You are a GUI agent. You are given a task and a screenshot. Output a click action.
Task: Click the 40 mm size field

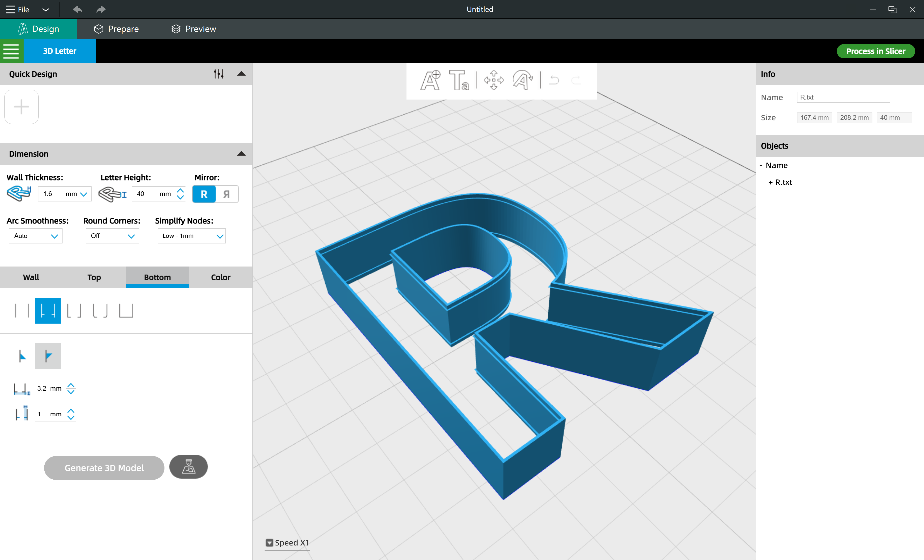tap(894, 118)
